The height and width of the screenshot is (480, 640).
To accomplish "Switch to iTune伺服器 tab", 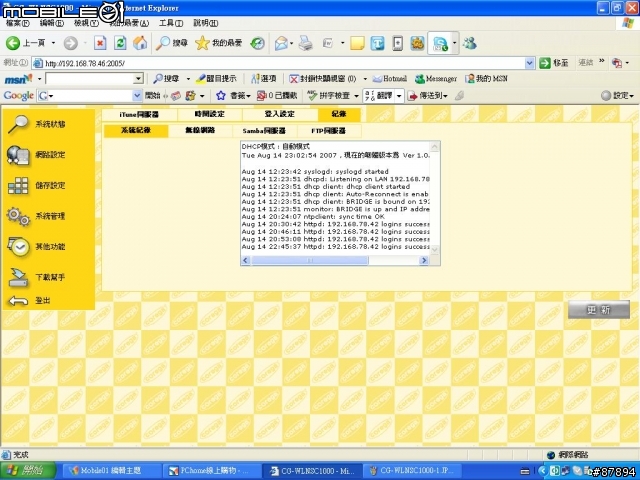I will tap(139, 115).
